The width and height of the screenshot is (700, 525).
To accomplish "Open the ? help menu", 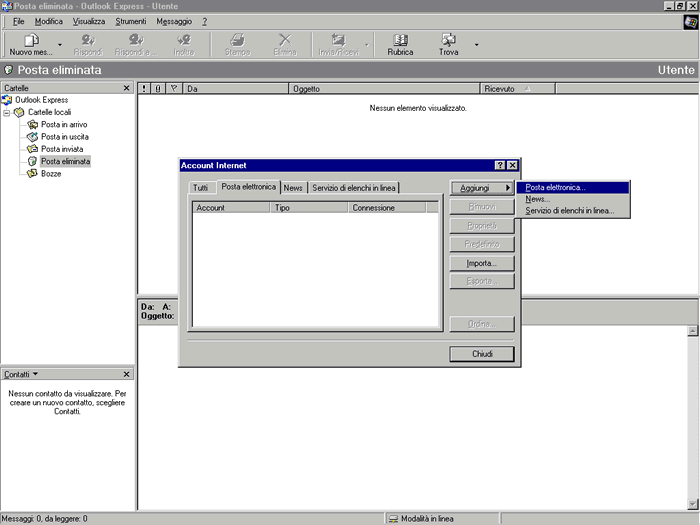I will [204, 21].
